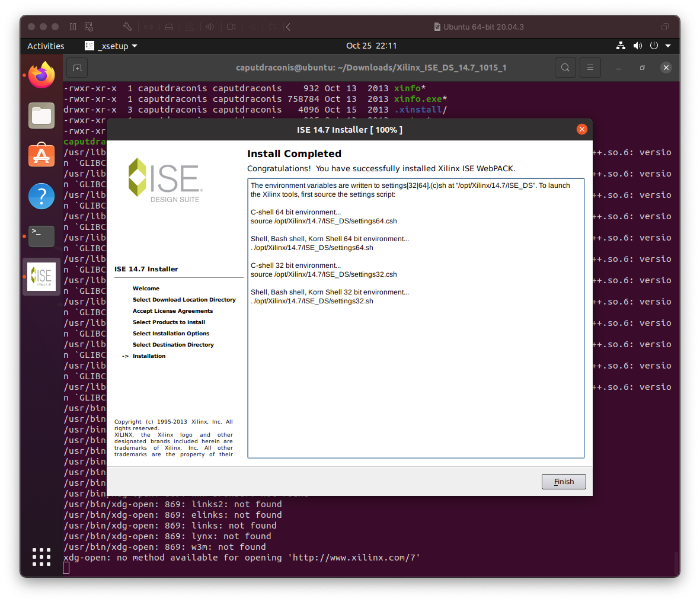700x602 pixels.
Task: Click the 'Install Completed' heading
Action: pyautogui.click(x=294, y=153)
